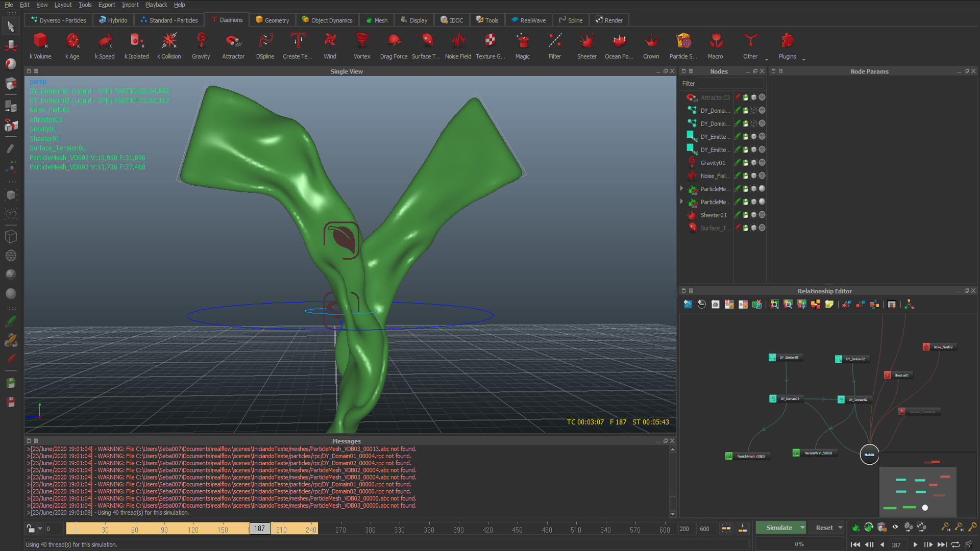
Task: Toggle simulation state of Attractor03 node
Action: (738, 97)
